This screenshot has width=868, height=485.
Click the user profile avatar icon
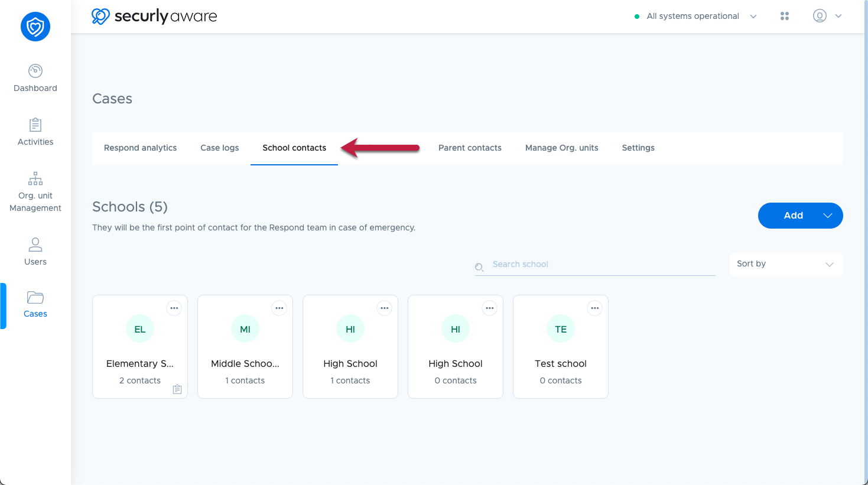(x=820, y=16)
